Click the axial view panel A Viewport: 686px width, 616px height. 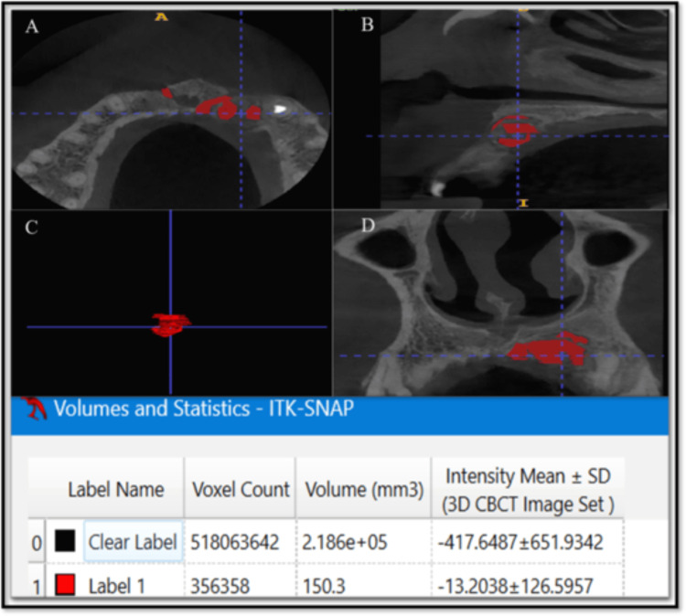(x=172, y=110)
